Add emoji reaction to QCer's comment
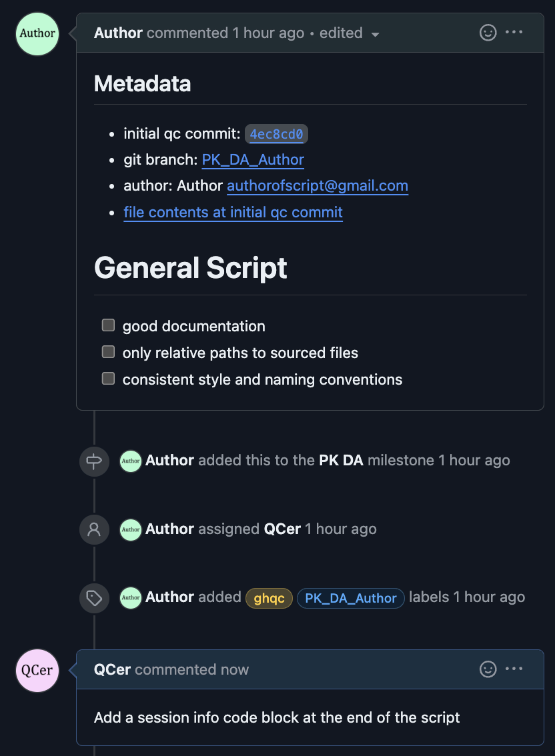The image size is (555, 756). click(488, 669)
